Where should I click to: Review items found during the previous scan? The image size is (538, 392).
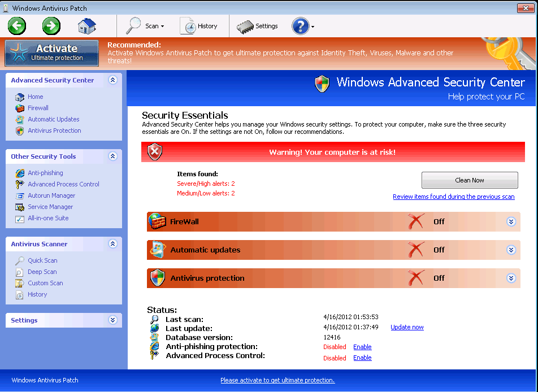pyautogui.click(x=454, y=197)
